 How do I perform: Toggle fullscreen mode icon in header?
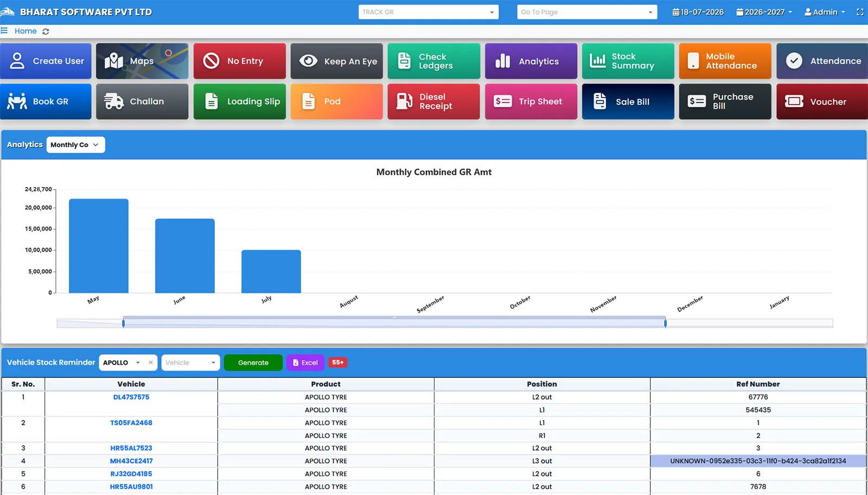click(x=860, y=12)
